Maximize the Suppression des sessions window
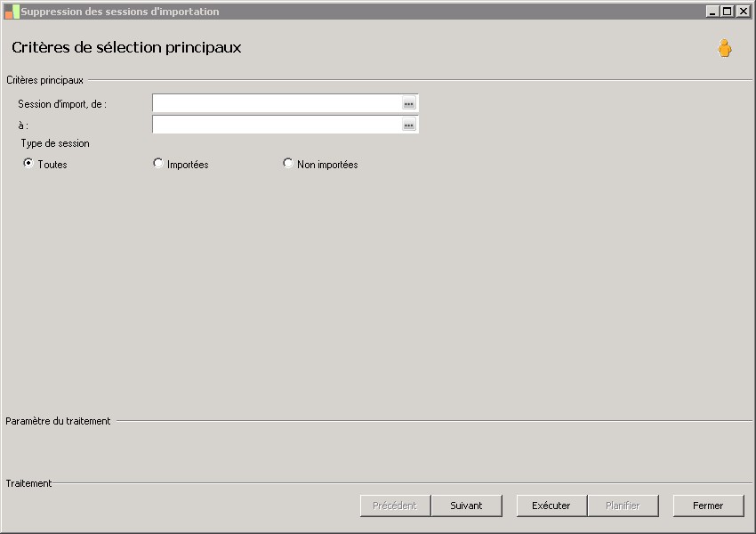The width and height of the screenshot is (756, 534). 728,12
